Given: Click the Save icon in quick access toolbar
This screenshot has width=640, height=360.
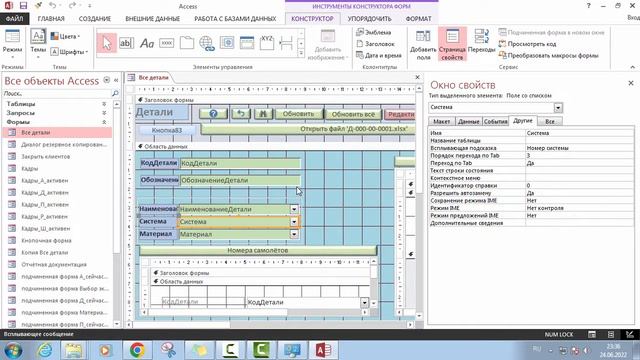Looking at the screenshot, I should click(23, 6).
